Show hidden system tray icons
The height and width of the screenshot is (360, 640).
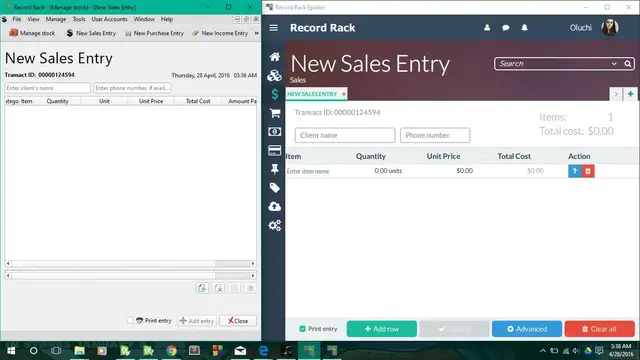pos(542,351)
